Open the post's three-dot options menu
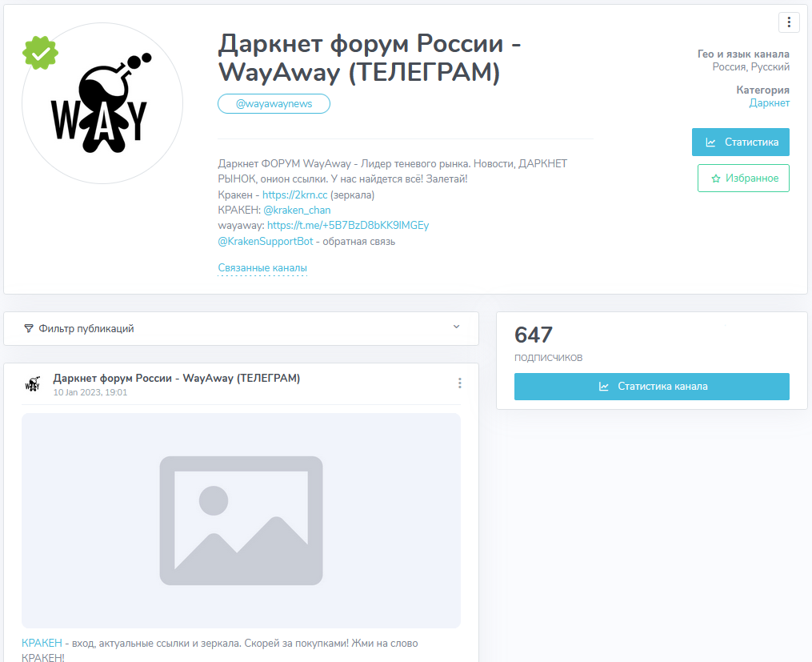 pyautogui.click(x=459, y=383)
